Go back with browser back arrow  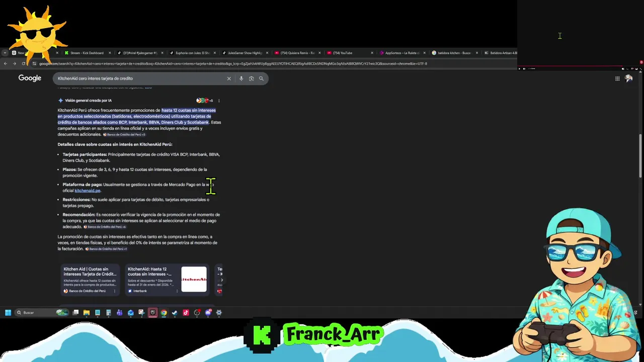coord(6,64)
